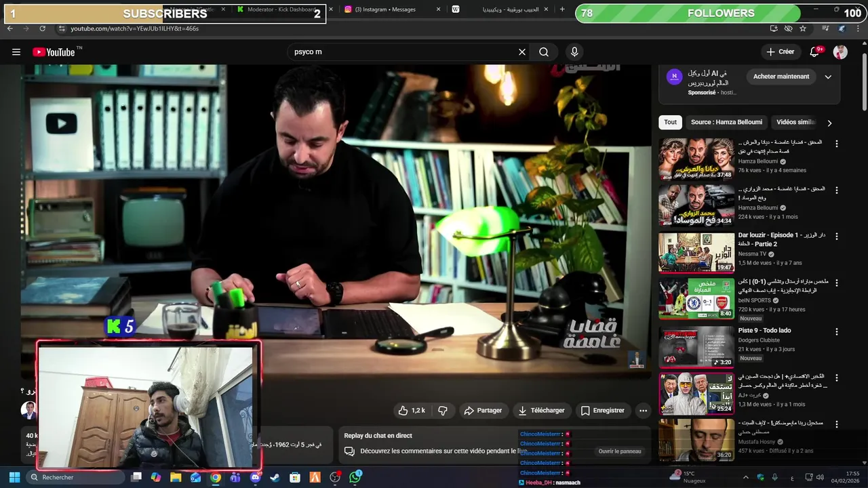Open Nessma TV channel name
This screenshot has height=488, width=868.
click(752, 254)
